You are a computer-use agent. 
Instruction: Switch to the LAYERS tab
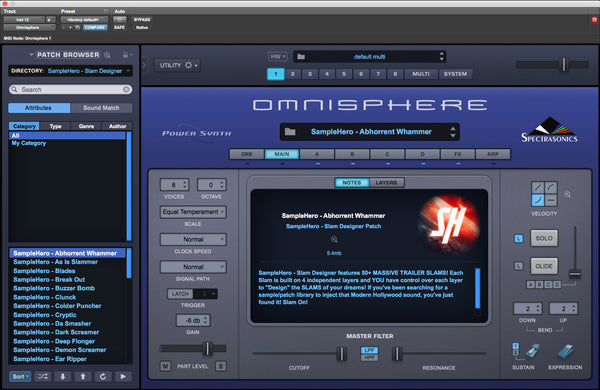(x=386, y=183)
